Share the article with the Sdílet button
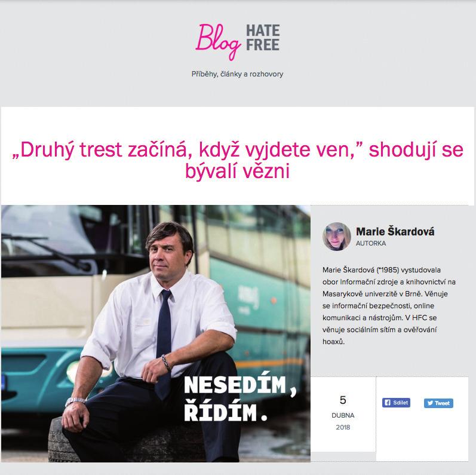The height and width of the screenshot is (475, 476). point(396,403)
